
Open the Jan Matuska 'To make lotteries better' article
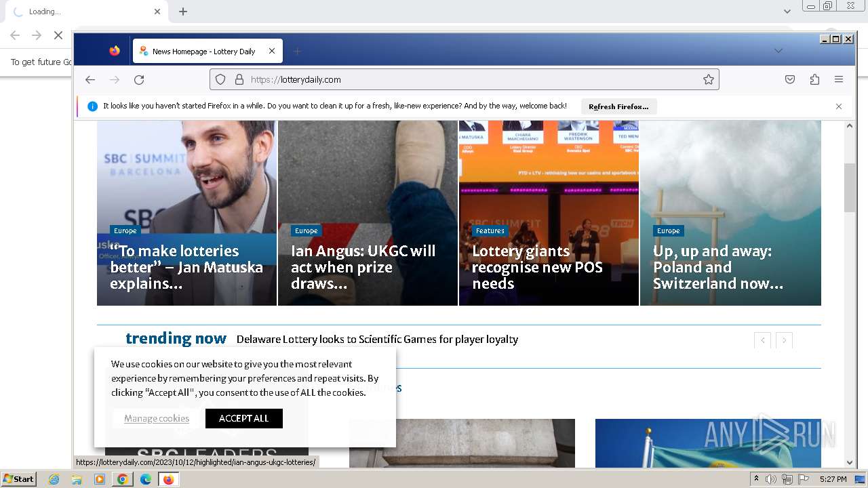coord(186,267)
